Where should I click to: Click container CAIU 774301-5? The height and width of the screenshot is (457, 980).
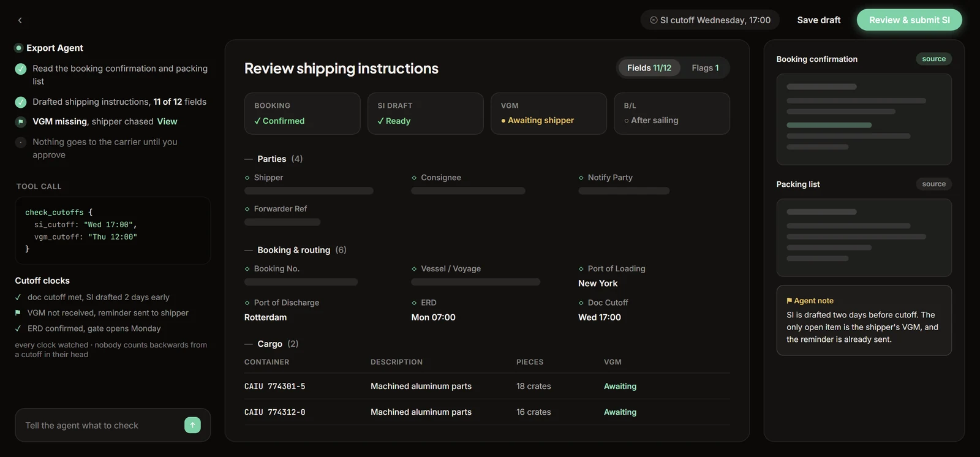[275, 387]
